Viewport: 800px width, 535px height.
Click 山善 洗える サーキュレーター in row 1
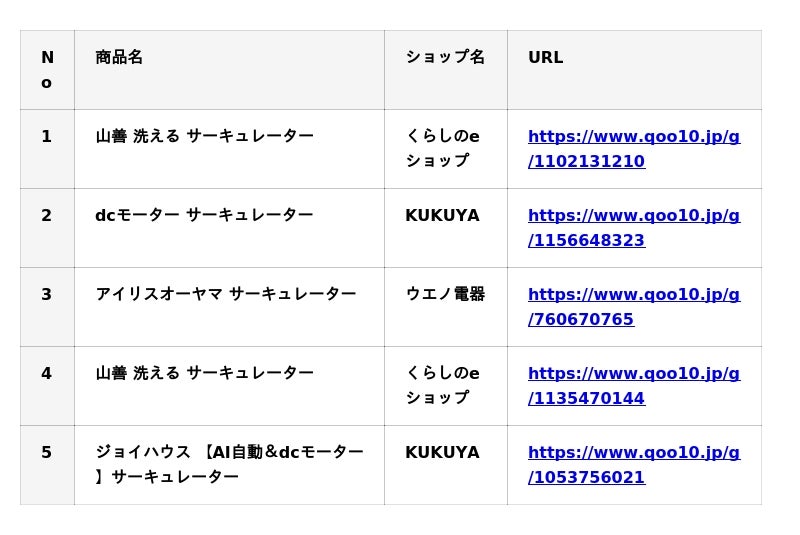click(204, 137)
